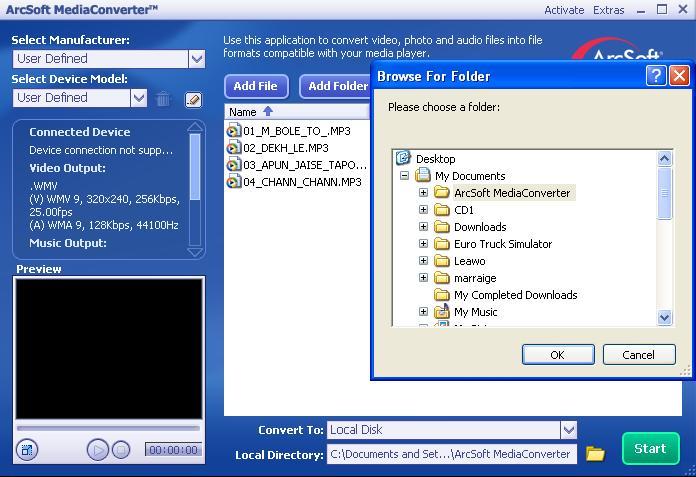Screen dimensions: 696x477
Task: Click the 00:00:00 preview time display
Action: tap(173, 450)
